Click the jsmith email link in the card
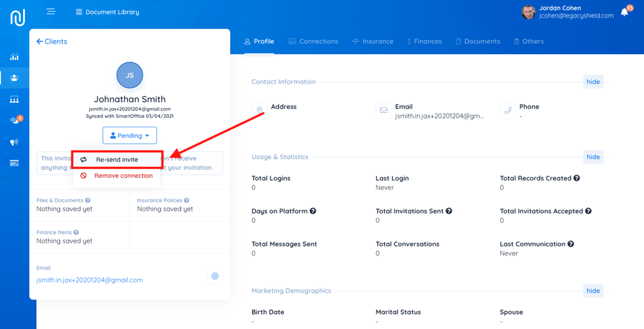This screenshot has width=644, height=329. [x=89, y=280]
